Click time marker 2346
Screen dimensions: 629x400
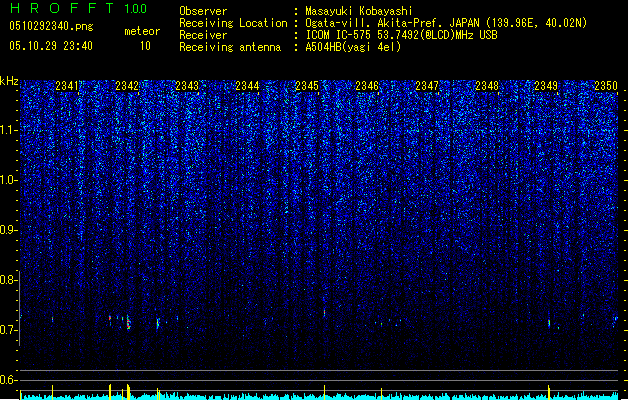click(367, 86)
